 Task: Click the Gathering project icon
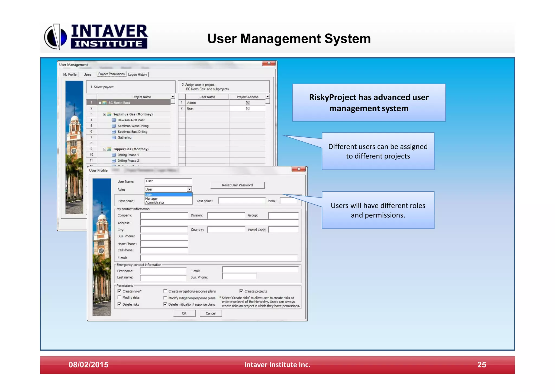[x=114, y=138]
